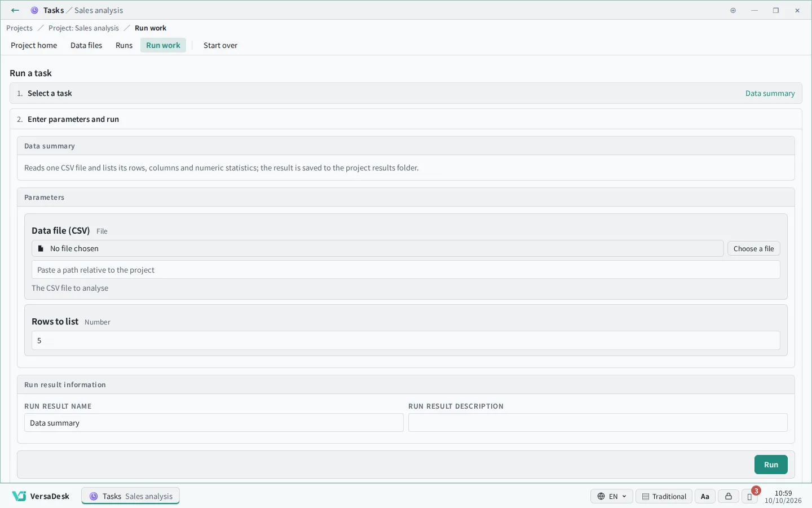Follow the Projects breadcrumb link
This screenshot has width=812, height=508.
coord(19,28)
